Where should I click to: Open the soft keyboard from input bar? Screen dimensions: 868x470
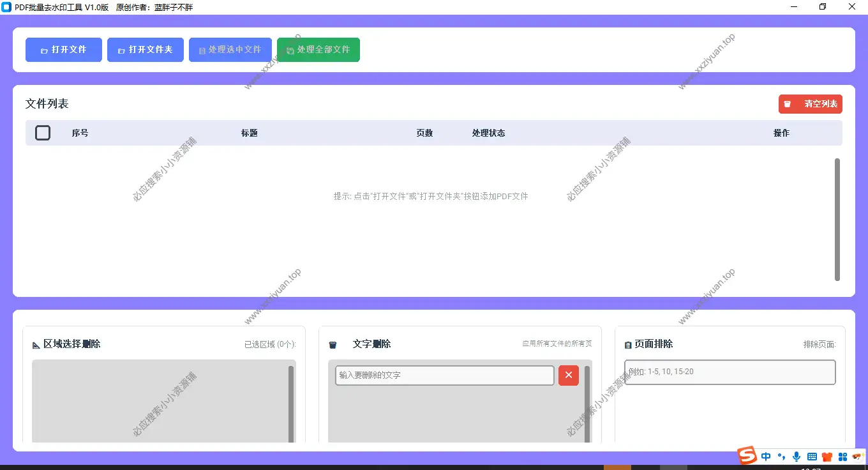click(x=811, y=456)
